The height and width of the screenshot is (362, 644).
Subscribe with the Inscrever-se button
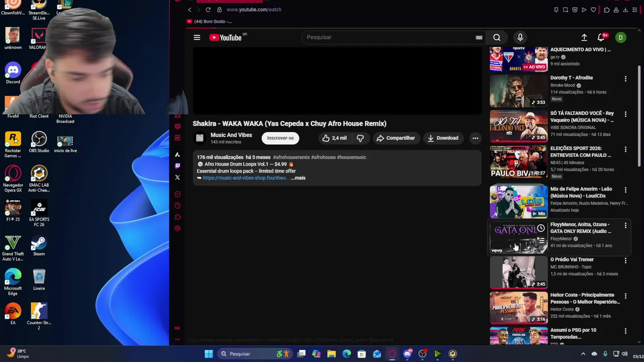click(x=280, y=138)
